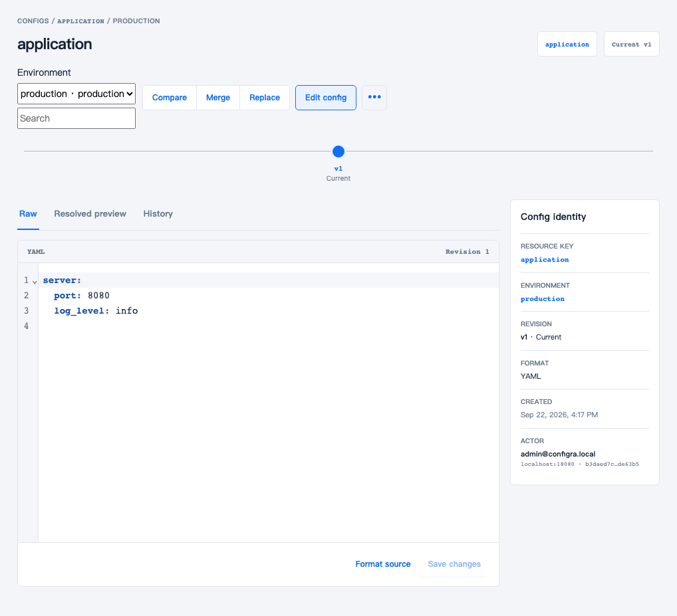
Task: Switch to the Raw tab
Action: [x=28, y=214]
